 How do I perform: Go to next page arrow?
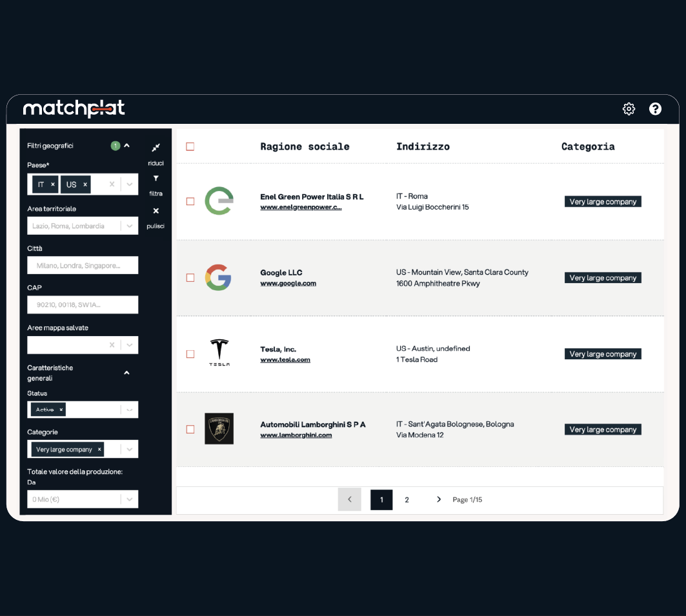(439, 499)
